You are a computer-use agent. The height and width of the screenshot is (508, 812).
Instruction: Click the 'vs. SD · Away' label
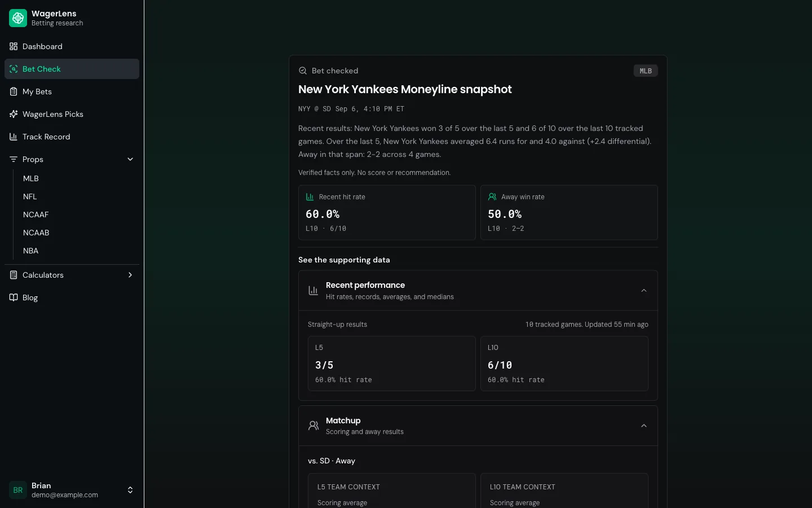(332, 461)
